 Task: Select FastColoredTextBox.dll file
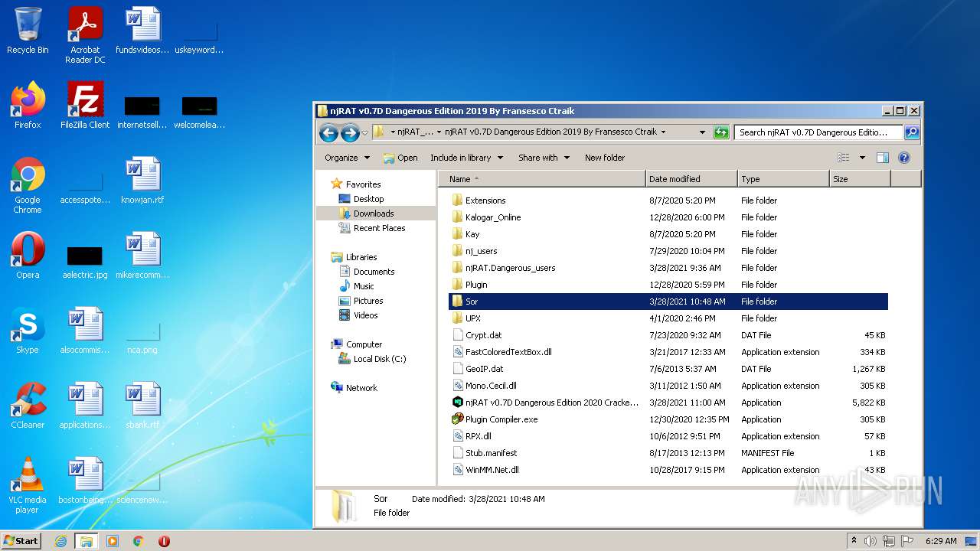click(668, 352)
